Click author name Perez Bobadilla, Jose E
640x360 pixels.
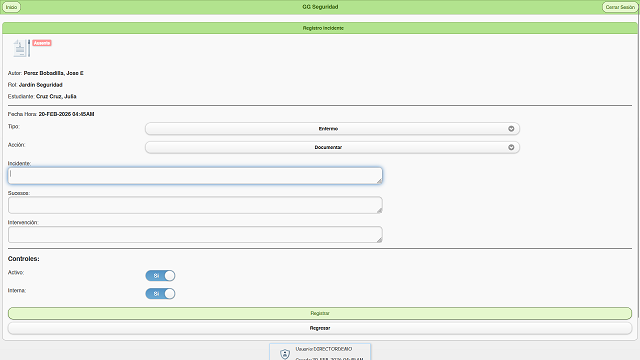tap(53, 73)
